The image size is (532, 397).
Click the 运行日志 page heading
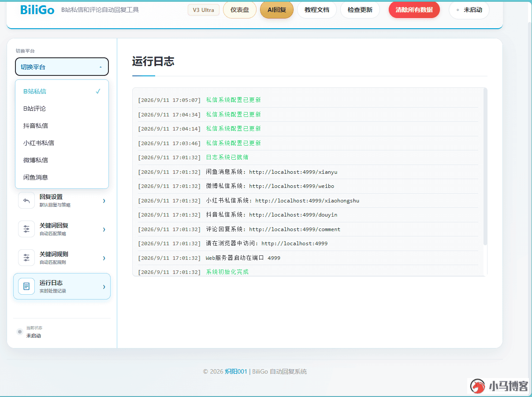pos(153,62)
